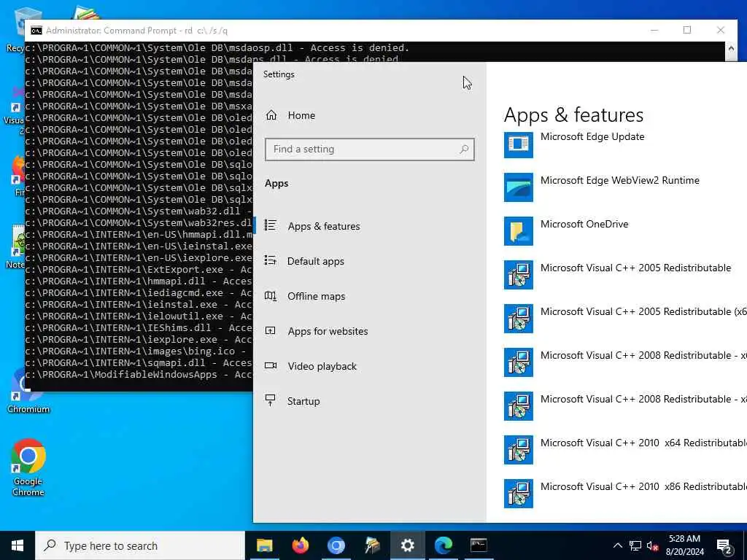Image resolution: width=747 pixels, height=560 pixels.
Task: Switch to Command Prompt taskbar icon
Action: click(479, 545)
